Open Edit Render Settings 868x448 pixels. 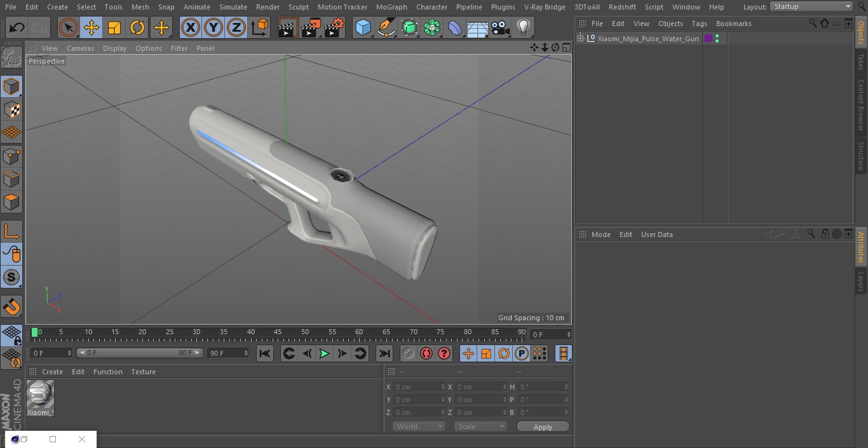[x=334, y=27]
